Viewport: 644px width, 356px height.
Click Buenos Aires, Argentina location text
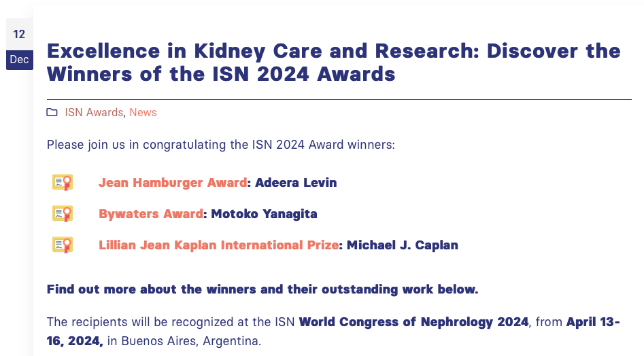click(x=191, y=341)
